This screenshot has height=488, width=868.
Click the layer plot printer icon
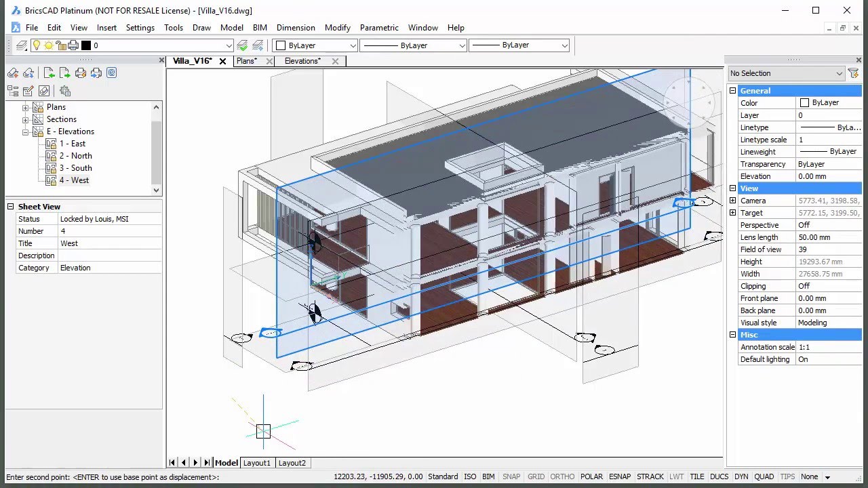[x=73, y=45]
